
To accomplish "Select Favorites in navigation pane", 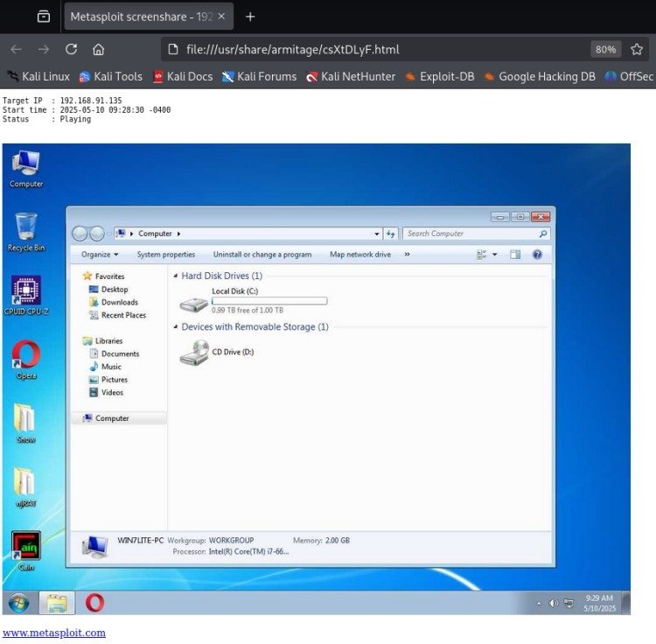I will point(103,276).
